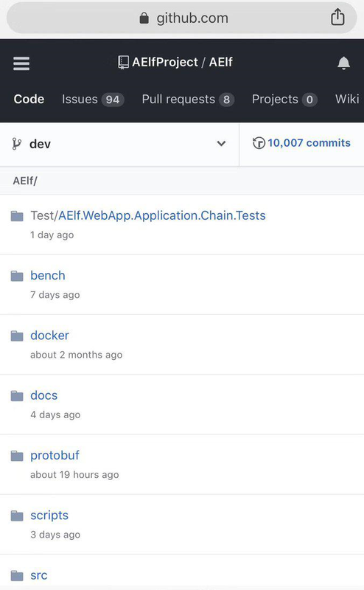Open the scripts folder link
Screen dimensions: 364x590
tap(49, 515)
